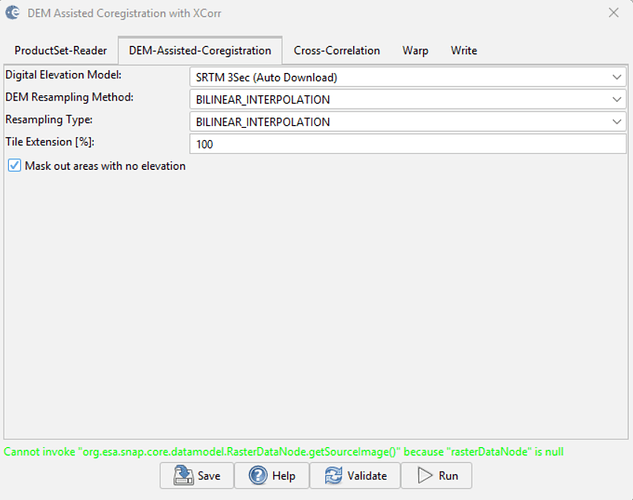The image size is (633, 500).
Task: Expand the Resampling Type combo box
Action: (616, 122)
